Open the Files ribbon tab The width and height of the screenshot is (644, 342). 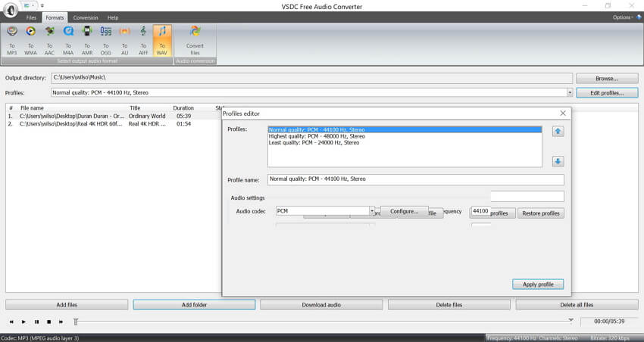[x=31, y=17]
